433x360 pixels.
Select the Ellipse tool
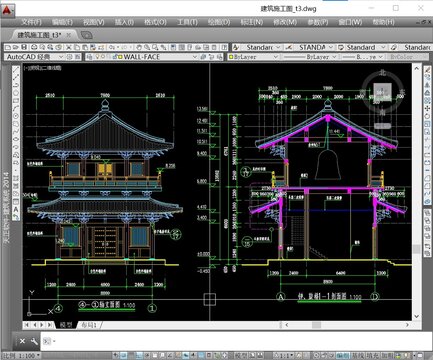16,139
